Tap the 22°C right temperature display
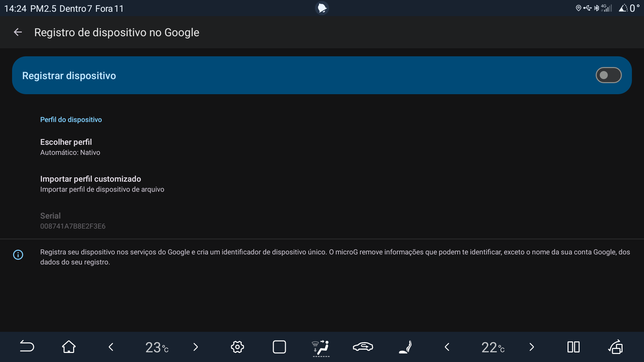Viewport: 644px width, 362px height. click(x=493, y=347)
